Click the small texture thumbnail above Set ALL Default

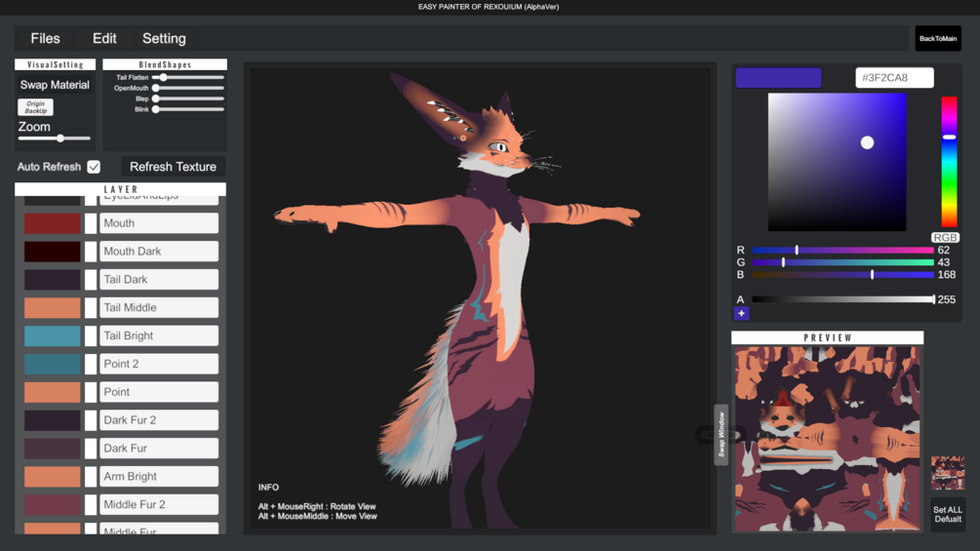(x=948, y=473)
